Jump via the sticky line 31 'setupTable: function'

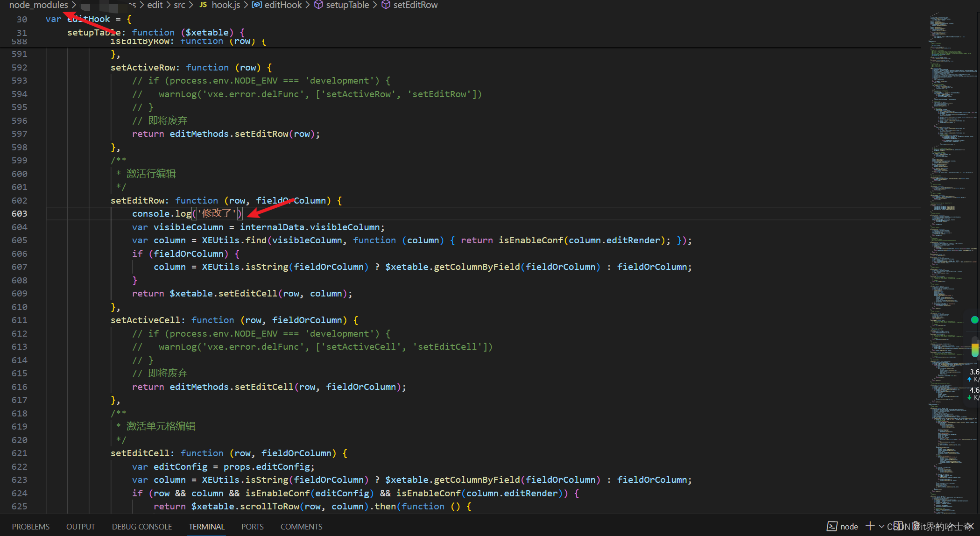click(x=156, y=32)
